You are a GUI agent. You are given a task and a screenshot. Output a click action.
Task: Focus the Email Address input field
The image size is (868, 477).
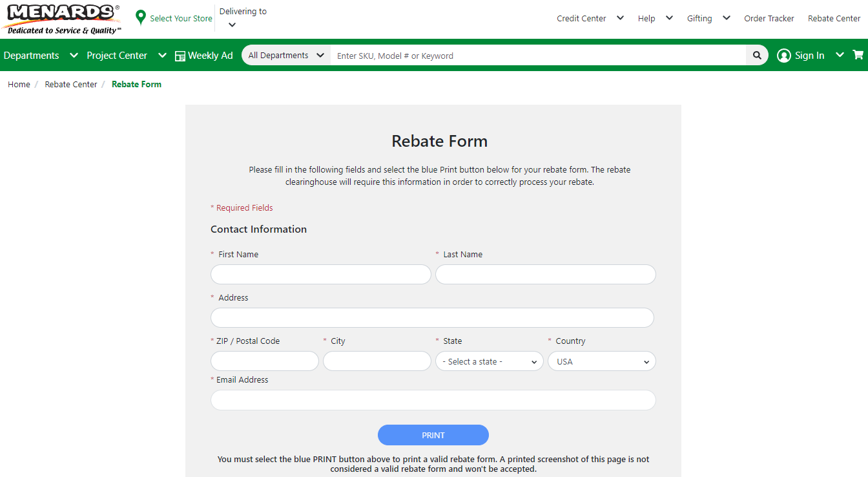click(433, 400)
